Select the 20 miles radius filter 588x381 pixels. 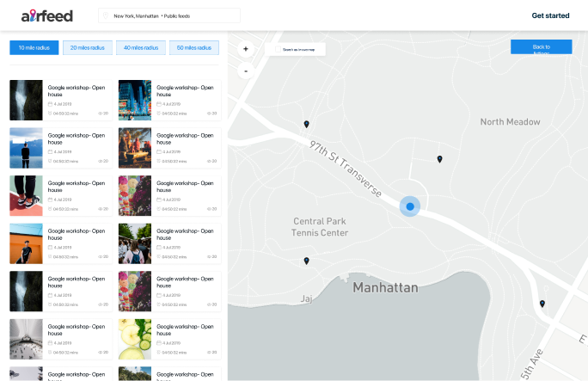(x=88, y=47)
